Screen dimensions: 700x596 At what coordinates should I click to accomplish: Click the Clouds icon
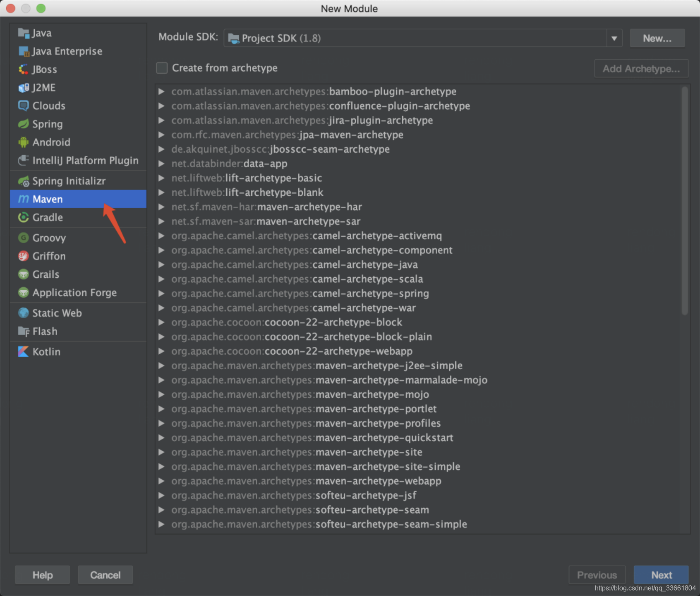[x=24, y=106]
